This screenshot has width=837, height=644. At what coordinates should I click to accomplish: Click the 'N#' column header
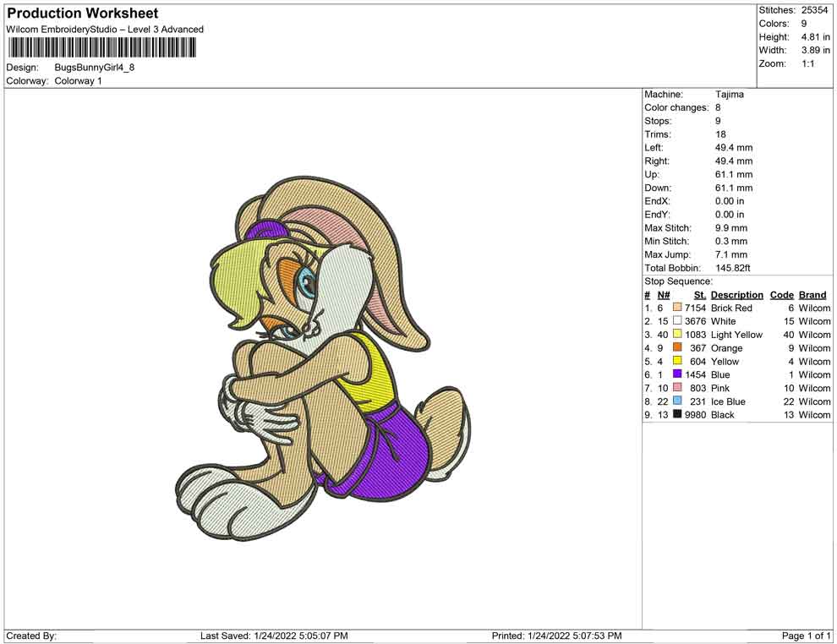[x=664, y=294]
